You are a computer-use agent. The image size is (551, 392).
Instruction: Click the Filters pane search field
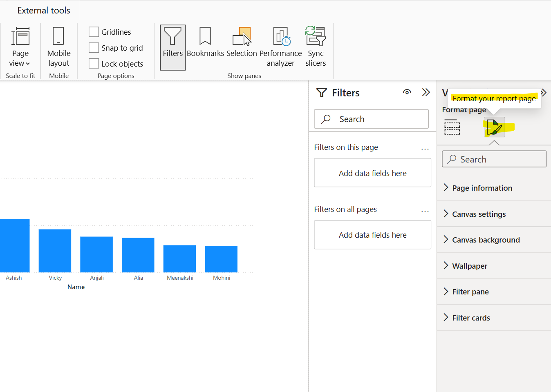click(x=371, y=119)
